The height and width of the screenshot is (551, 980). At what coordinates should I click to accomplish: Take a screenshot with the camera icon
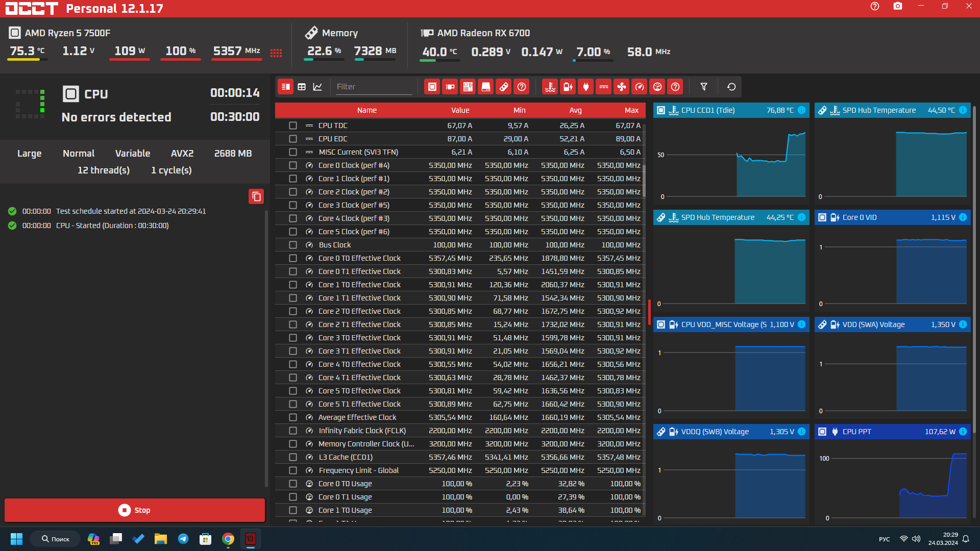tap(897, 7)
